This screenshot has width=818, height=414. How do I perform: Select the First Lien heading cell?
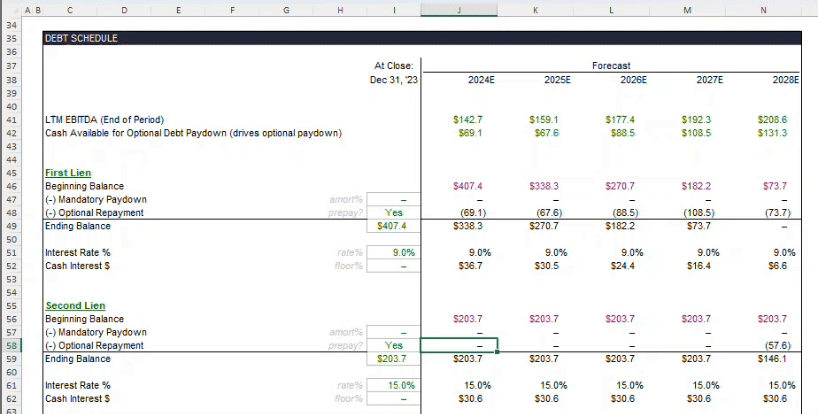tap(68, 173)
